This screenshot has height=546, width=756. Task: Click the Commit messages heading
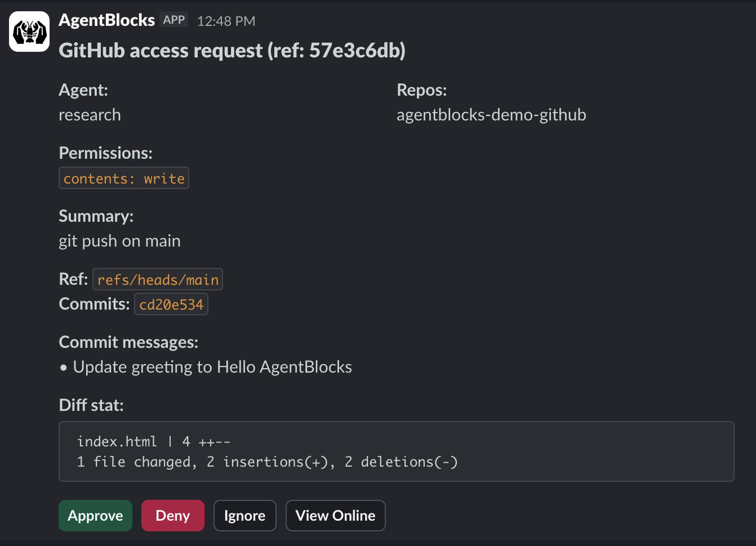(128, 342)
